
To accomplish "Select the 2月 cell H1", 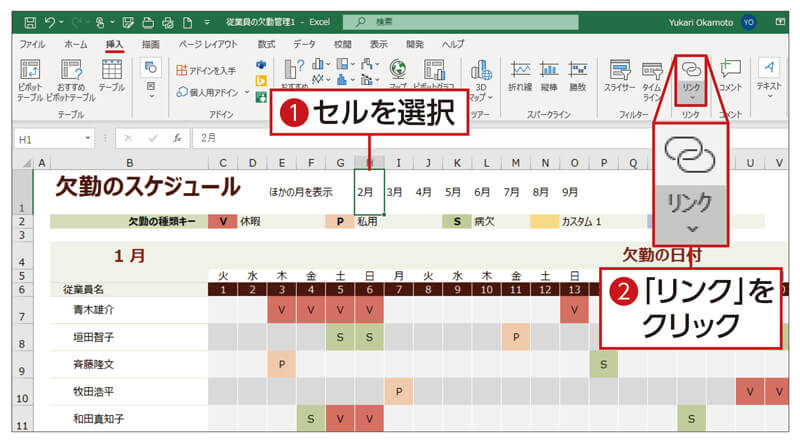I will [369, 192].
